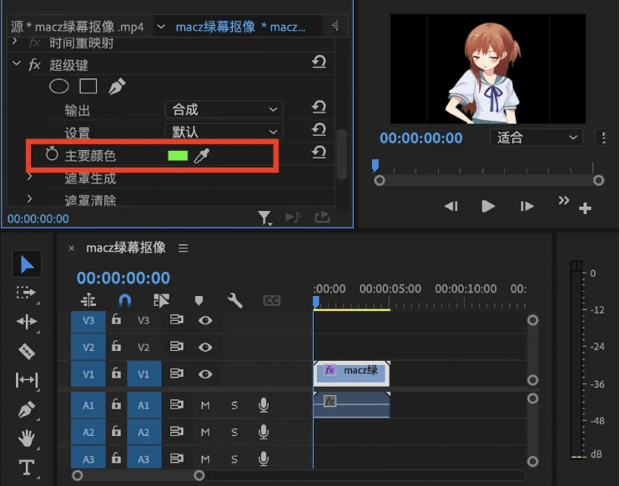This screenshot has height=486, width=620.
Task: Toggle animation stopwatch for 主要颜色
Action: click(x=51, y=154)
